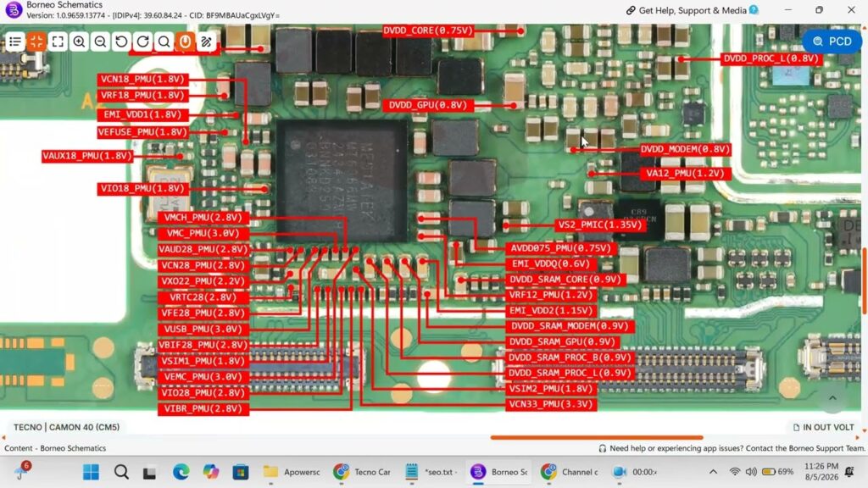Click the DVDD_SRAM_CORE(0.9V) label
This screenshot has width=868, height=488.
point(565,280)
